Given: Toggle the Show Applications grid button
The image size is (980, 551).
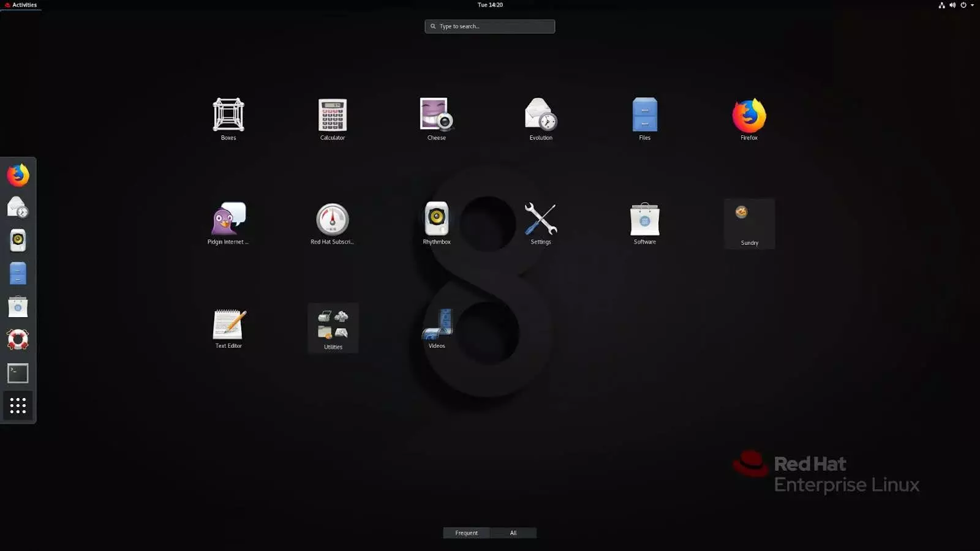Looking at the screenshot, I should (18, 405).
